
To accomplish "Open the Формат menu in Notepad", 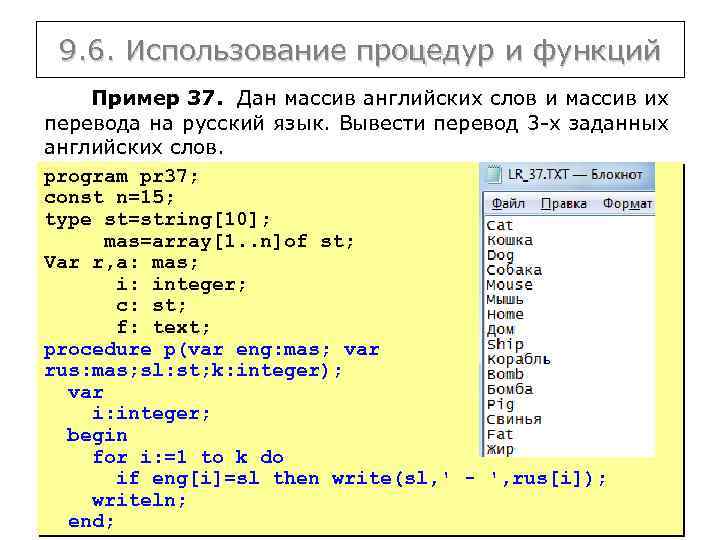I will [x=627, y=203].
